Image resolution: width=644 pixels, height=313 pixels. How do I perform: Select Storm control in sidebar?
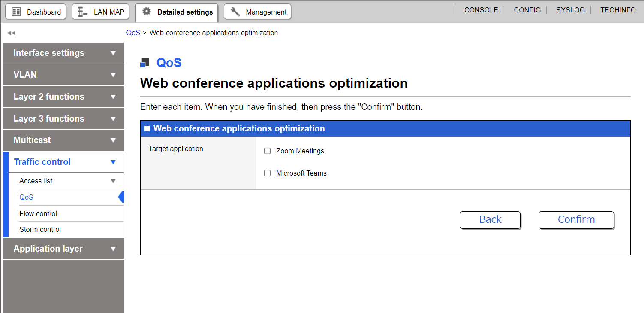click(40, 229)
